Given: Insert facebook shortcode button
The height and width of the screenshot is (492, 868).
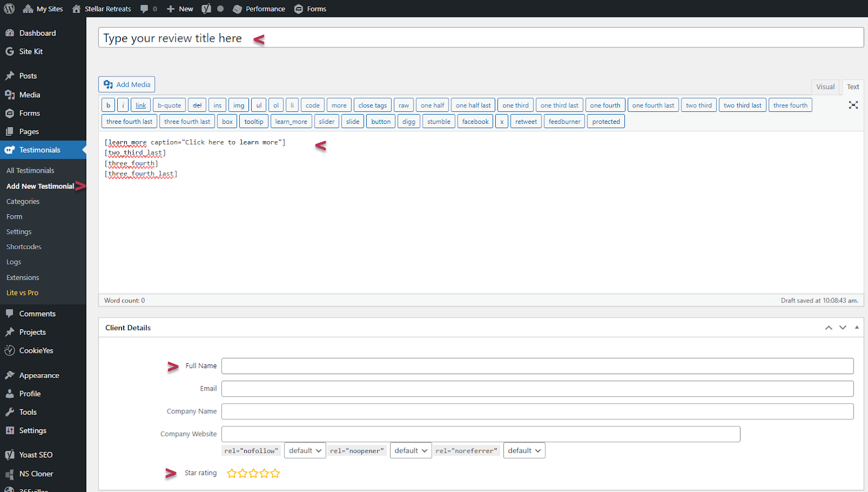Looking at the screenshot, I should point(475,122).
